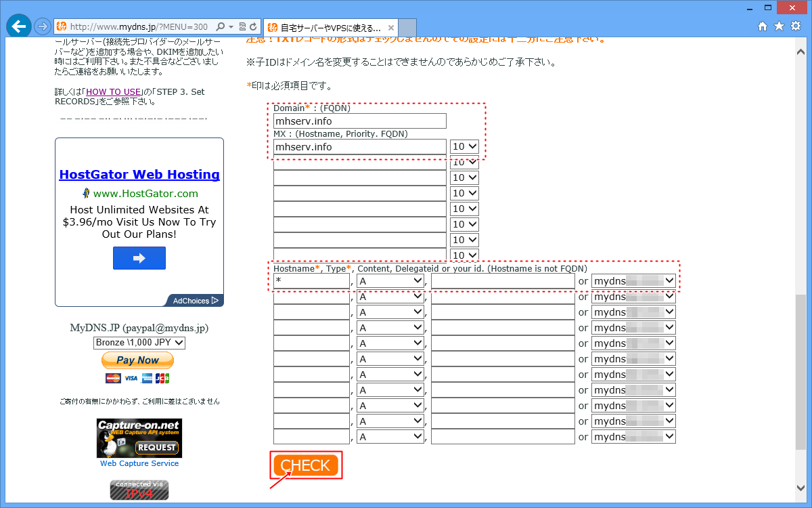Image resolution: width=812 pixels, height=508 pixels.
Task: Open the Bronze 1,000 JPY donation dropdown
Action: pos(139,343)
